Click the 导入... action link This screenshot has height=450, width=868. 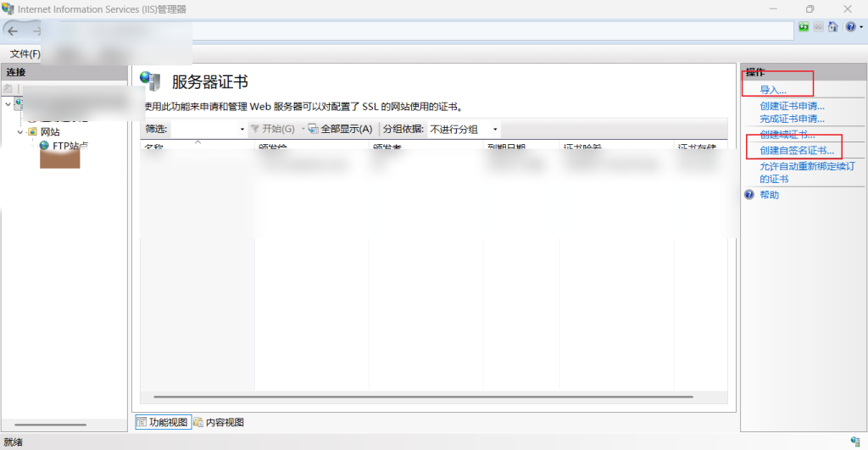(773, 90)
